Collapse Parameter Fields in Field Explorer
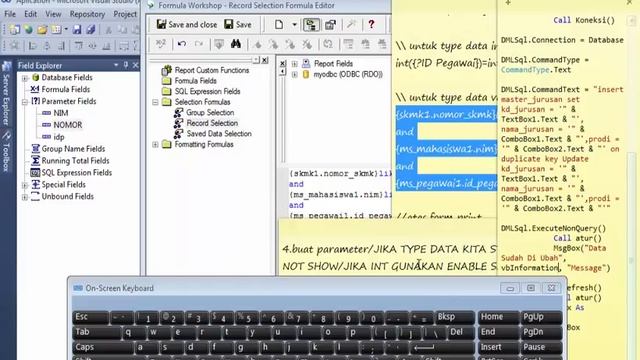 (x=24, y=101)
